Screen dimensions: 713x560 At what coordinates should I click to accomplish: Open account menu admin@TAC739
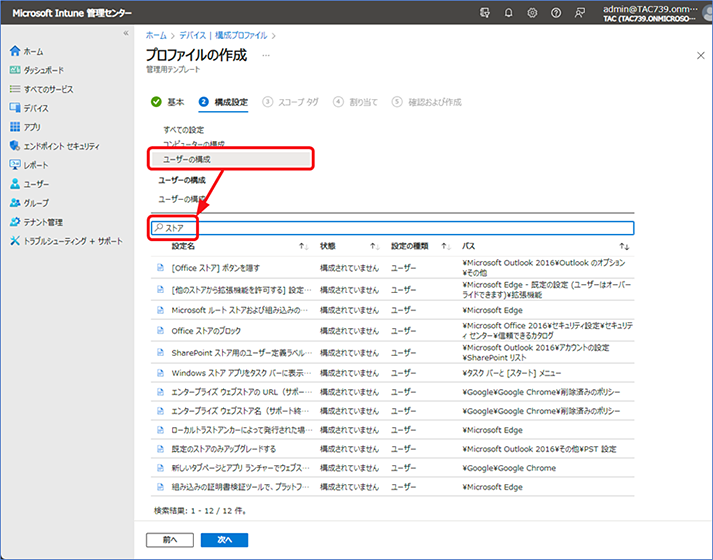(650, 13)
